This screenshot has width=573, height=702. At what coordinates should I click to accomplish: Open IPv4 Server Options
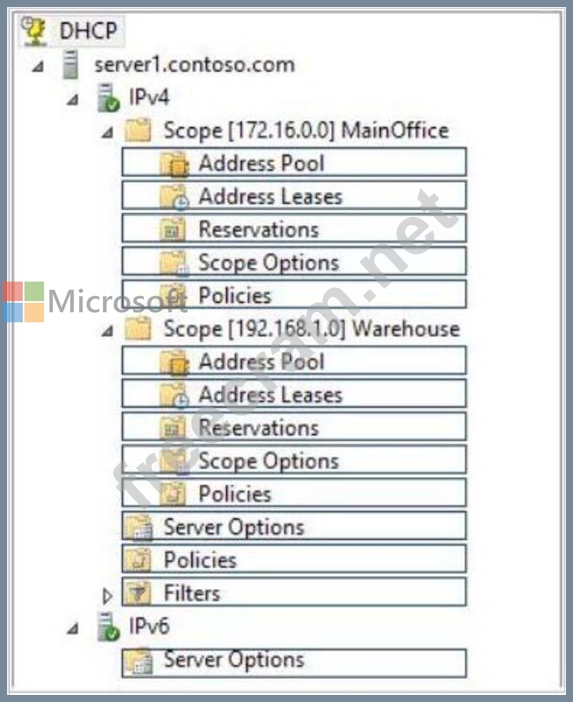click(x=294, y=526)
